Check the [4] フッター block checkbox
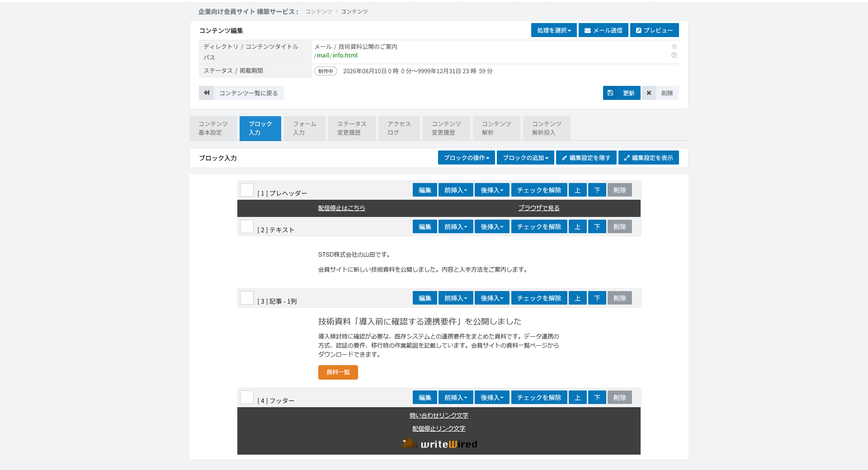This screenshot has height=470, width=868. click(x=247, y=397)
